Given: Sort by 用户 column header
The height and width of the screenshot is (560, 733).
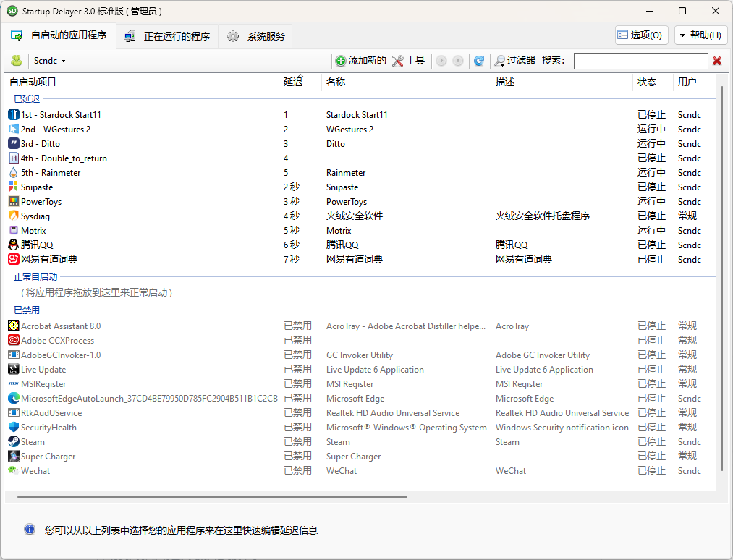Looking at the screenshot, I should click(x=694, y=82).
